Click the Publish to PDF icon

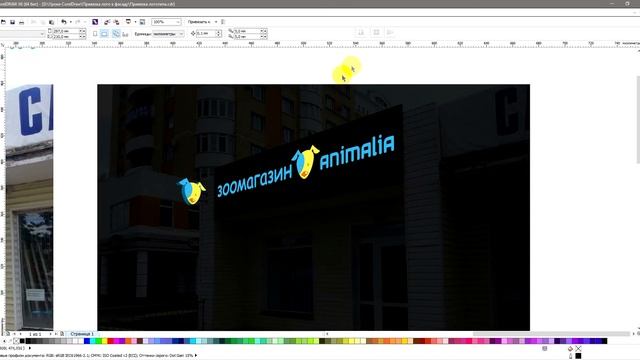pyautogui.click(x=128, y=22)
